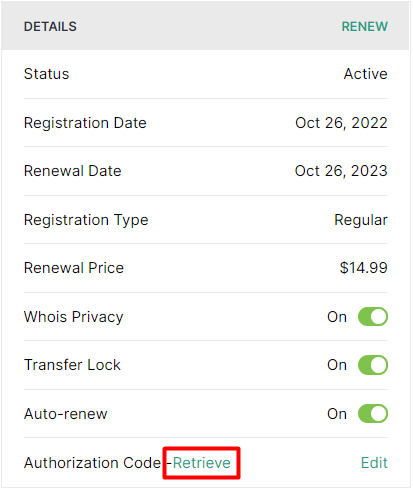
Task: Select the Registration Date value Oct 26, 2022
Action: pyautogui.click(x=341, y=123)
